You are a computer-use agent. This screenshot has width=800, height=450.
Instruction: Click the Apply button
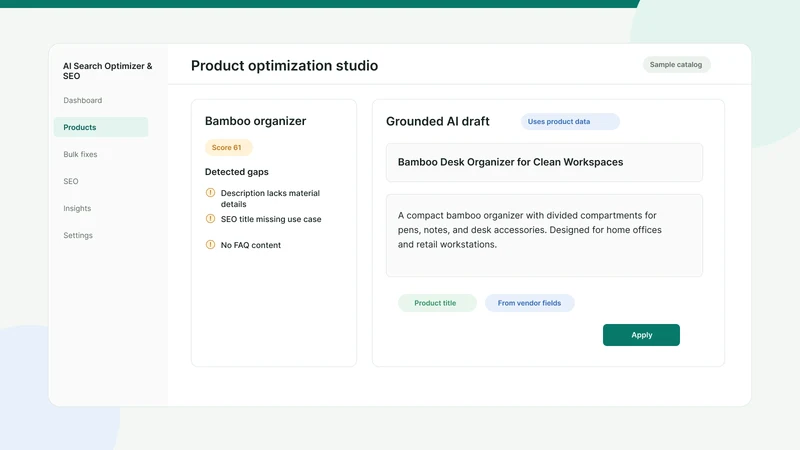(641, 335)
